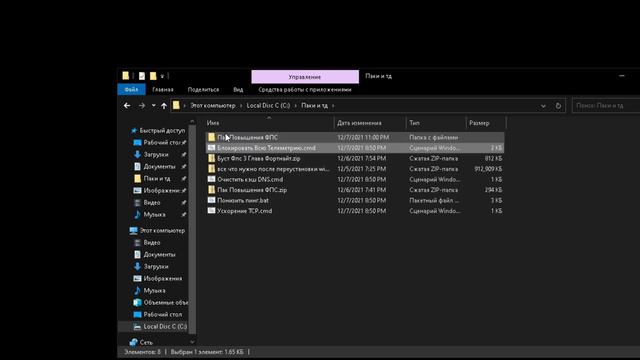640x360 pixels.
Task: Open pinned Рабочий стол in quick access
Action: tap(162, 142)
